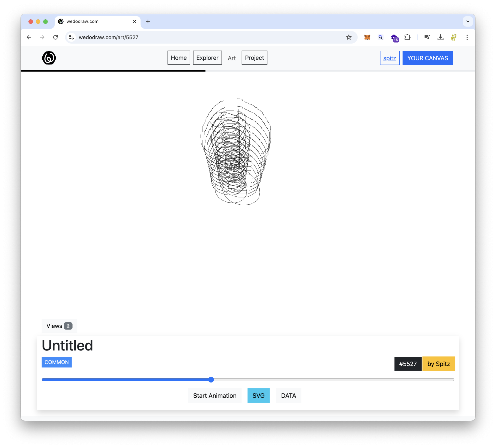Open the Extensions puzzle piece menu

(x=407, y=37)
